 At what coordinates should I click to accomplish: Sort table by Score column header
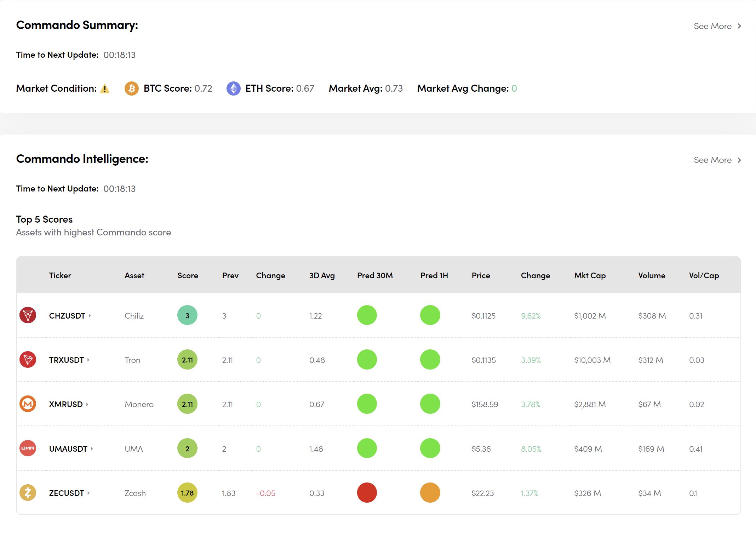188,275
